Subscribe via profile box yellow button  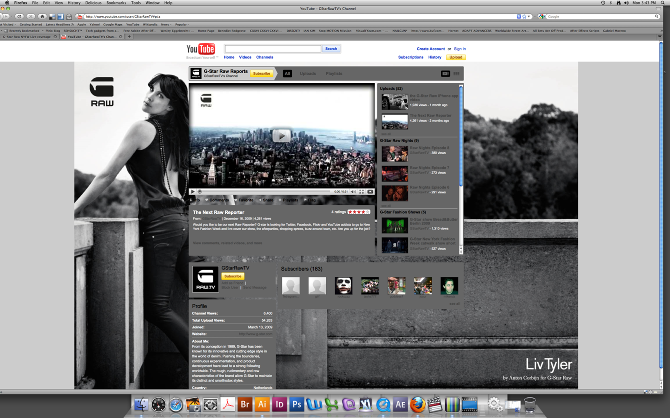[x=233, y=277]
